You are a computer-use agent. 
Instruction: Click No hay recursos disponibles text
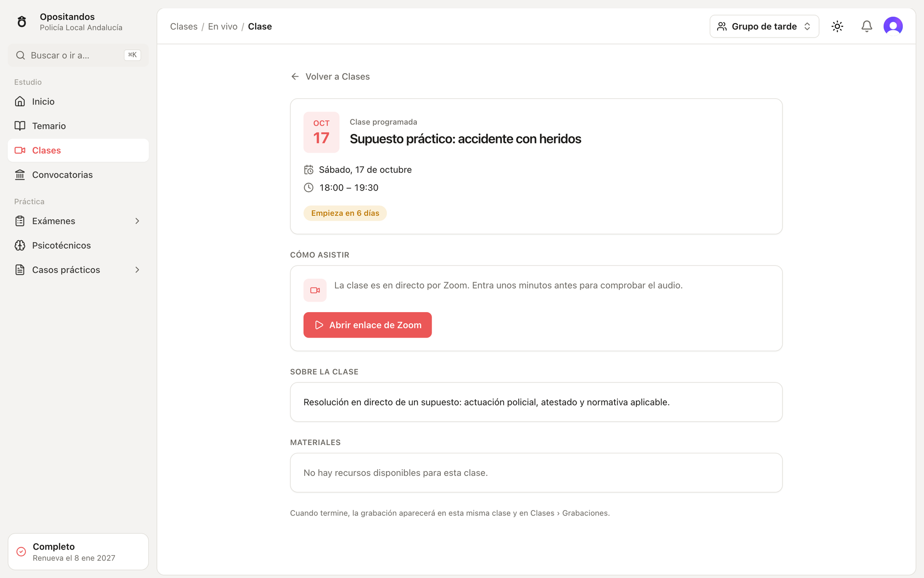pos(396,473)
